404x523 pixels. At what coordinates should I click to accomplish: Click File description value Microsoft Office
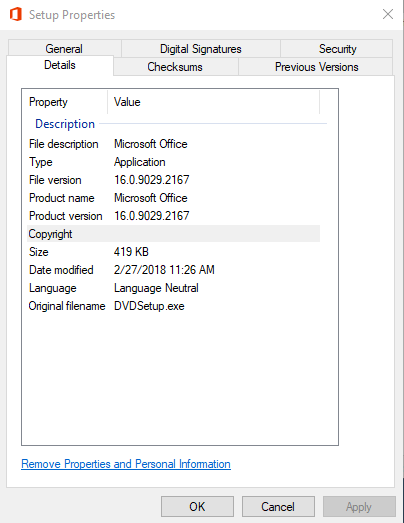point(150,144)
